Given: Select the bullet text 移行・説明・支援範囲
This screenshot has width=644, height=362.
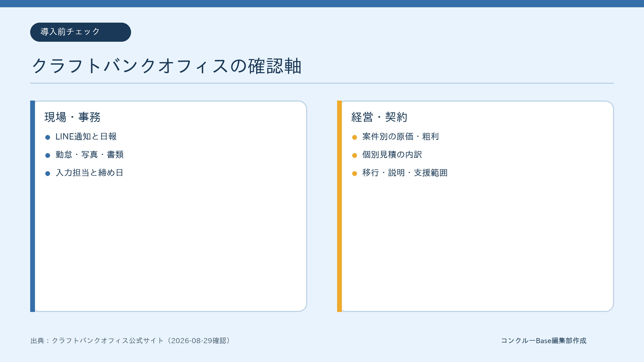Looking at the screenshot, I should 405,173.
